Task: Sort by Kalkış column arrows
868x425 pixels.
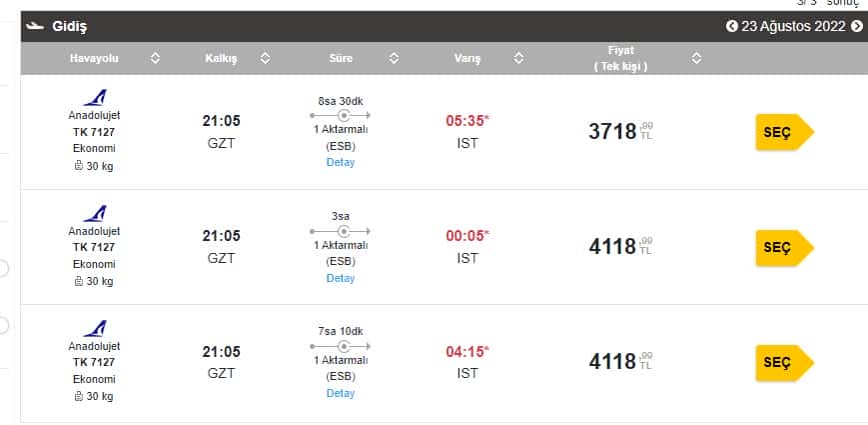Action: 265,58
